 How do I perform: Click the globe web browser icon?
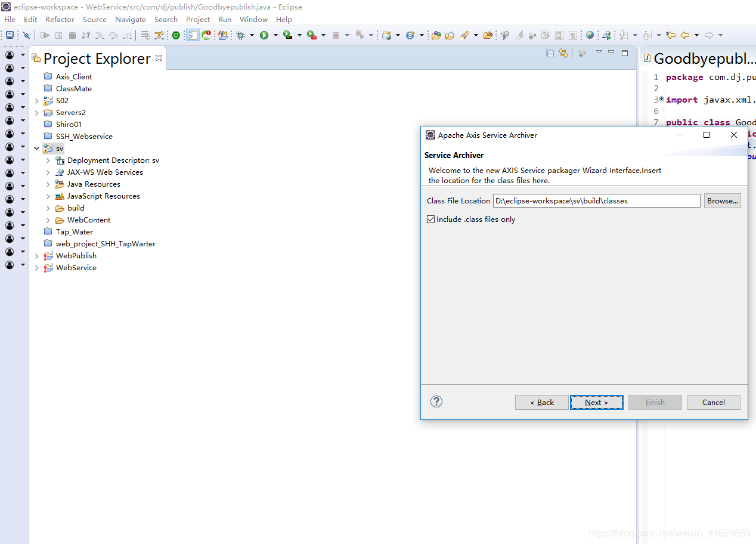pyautogui.click(x=590, y=35)
